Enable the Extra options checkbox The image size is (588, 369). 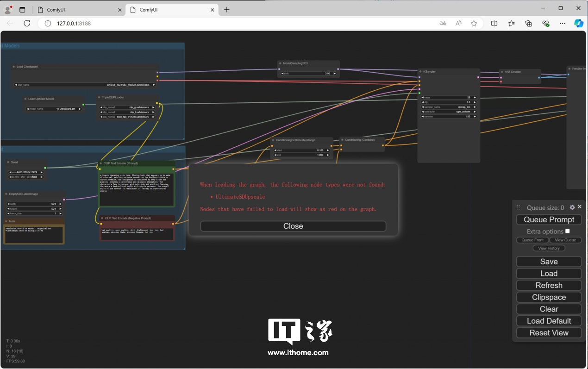pos(568,231)
